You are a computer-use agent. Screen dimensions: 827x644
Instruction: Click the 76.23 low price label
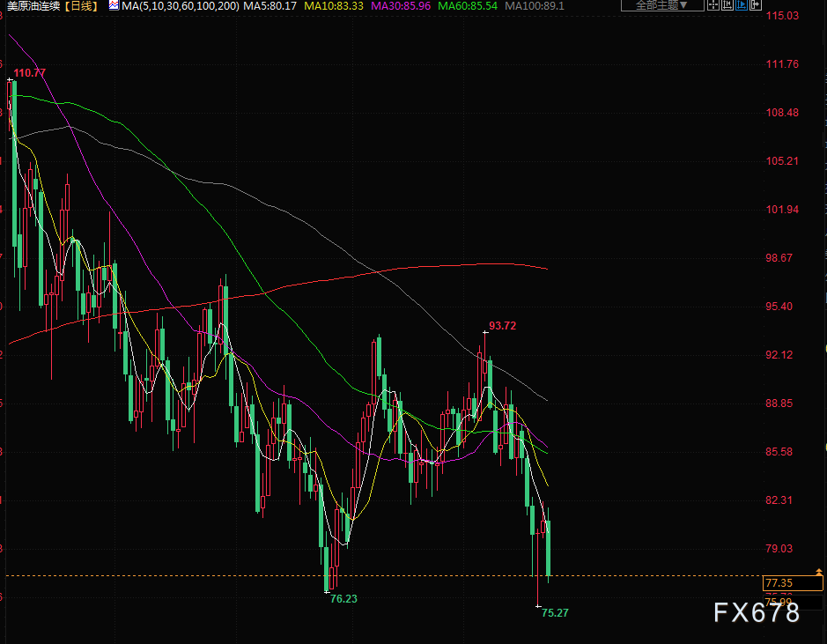[343, 599]
